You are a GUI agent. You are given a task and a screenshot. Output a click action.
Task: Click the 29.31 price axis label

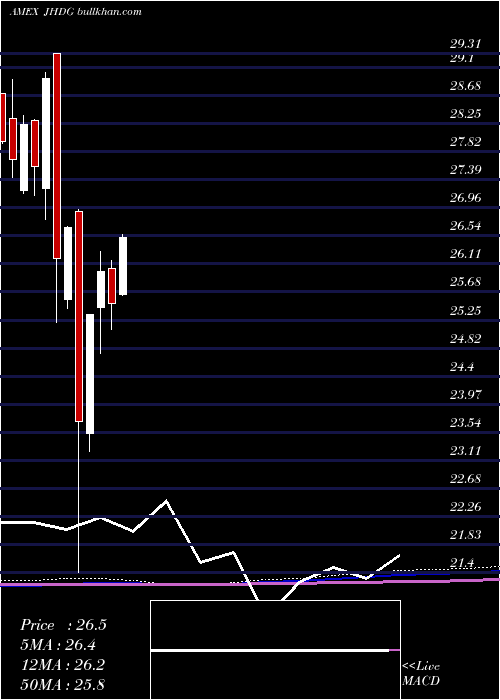(465, 44)
